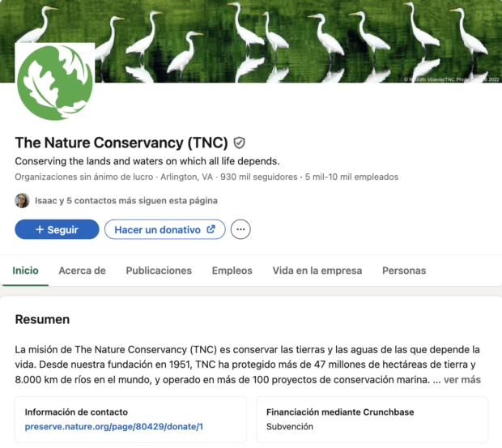This screenshot has height=448, width=502.
Task: Click the plus icon on Seguir button
Action: click(39, 230)
